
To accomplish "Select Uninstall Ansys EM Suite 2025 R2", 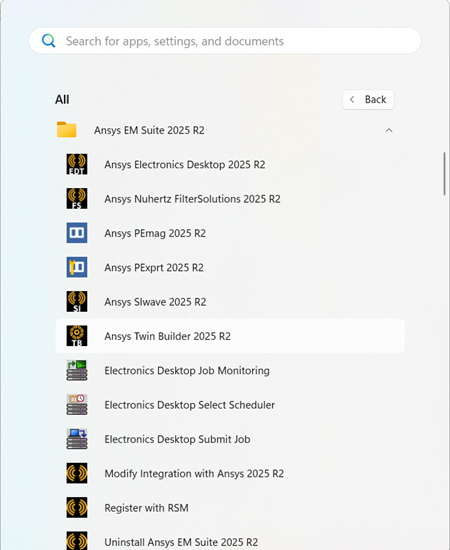I will (x=230, y=538).
